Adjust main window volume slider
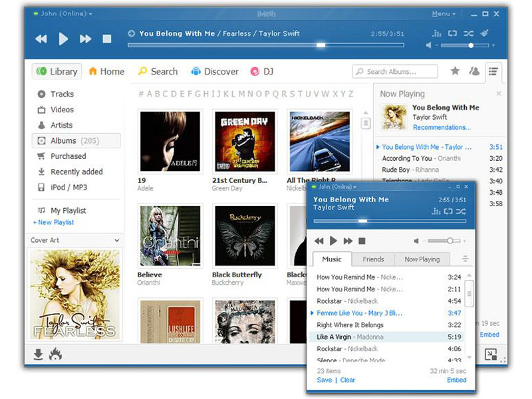The image size is (532, 399). [465, 45]
